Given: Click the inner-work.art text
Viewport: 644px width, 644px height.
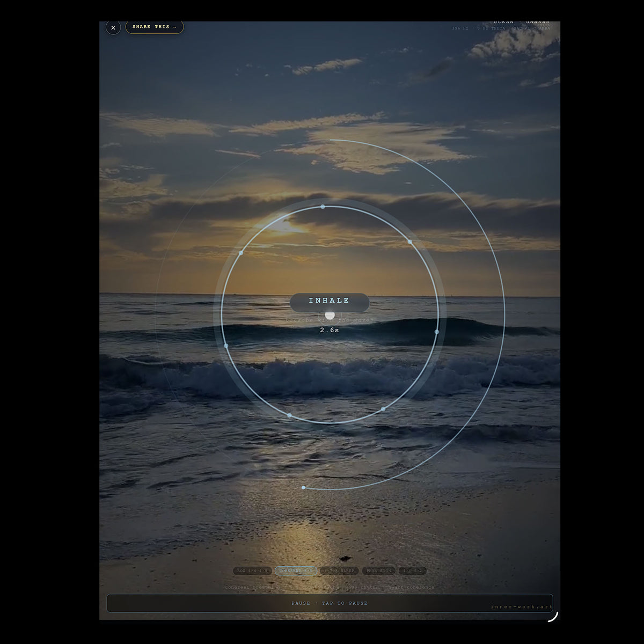Looking at the screenshot, I should point(522,607).
